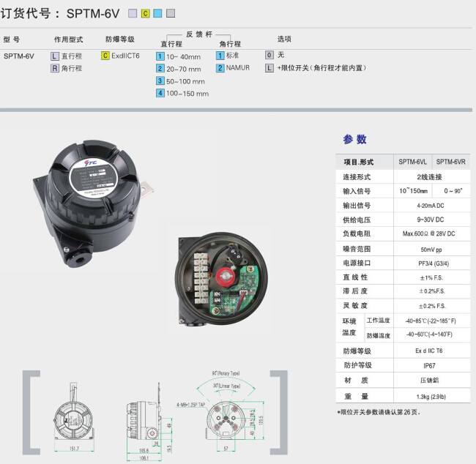Click the 工作温度 value -40~85℃

[431, 321]
